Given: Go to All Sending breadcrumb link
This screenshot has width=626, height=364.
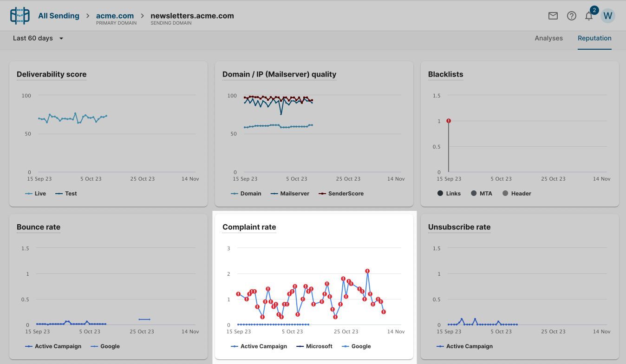Looking at the screenshot, I should pyautogui.click(x=59, y=16).
